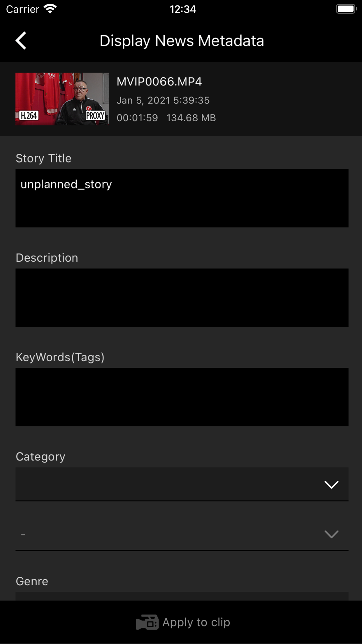The width and height of the screenshot is (362, 644).
Task: Tap the status bar clock
Action: click(183, 9)
